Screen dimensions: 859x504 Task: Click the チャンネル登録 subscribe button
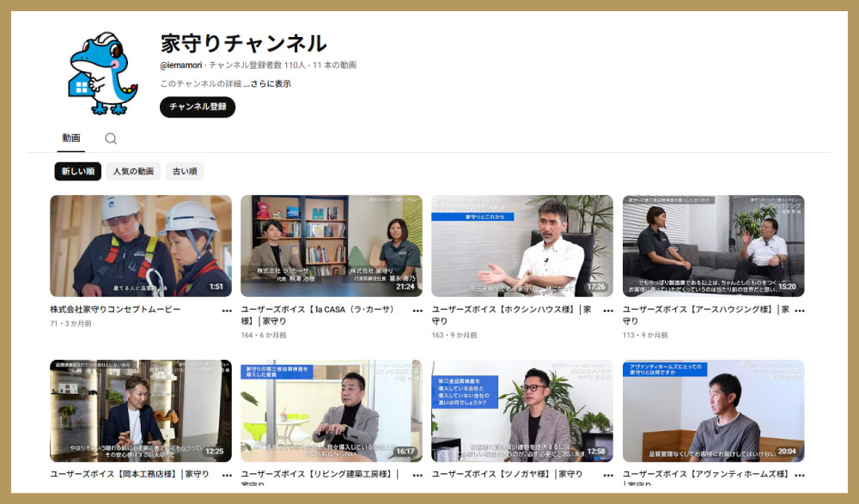point(198,106)
